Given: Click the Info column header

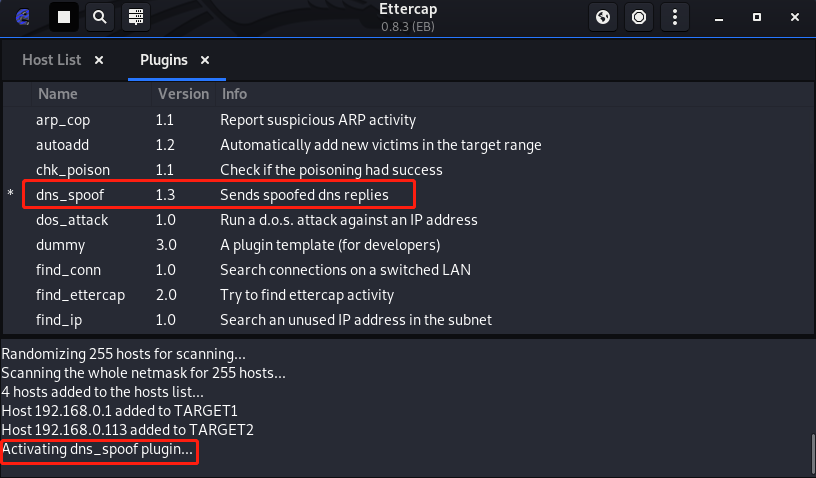Looking at the screenshot, I should 234,94.
